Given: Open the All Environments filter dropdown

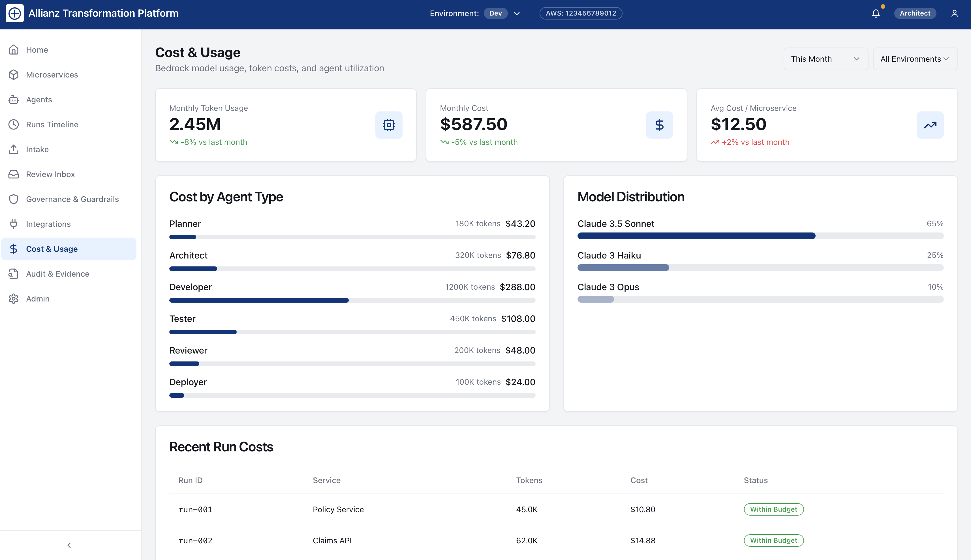Looking at the screenshot, I should pyautogui.click(x=914, y=59).
